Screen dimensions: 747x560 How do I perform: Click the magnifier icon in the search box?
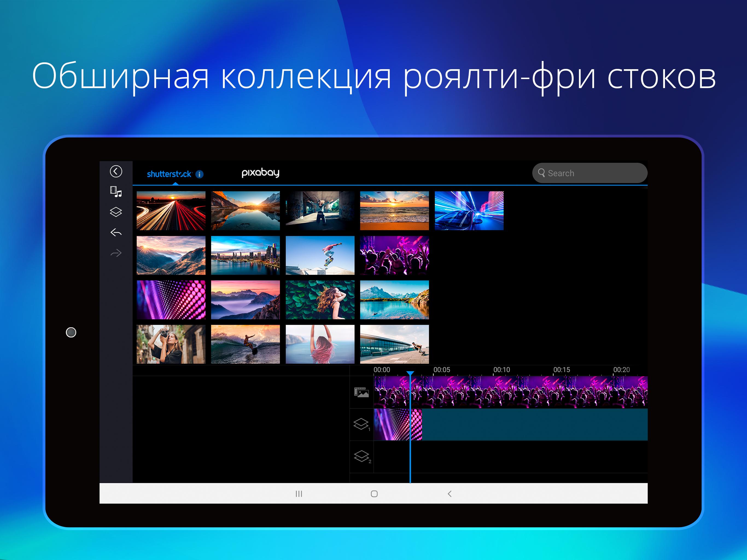click(541, 173)
